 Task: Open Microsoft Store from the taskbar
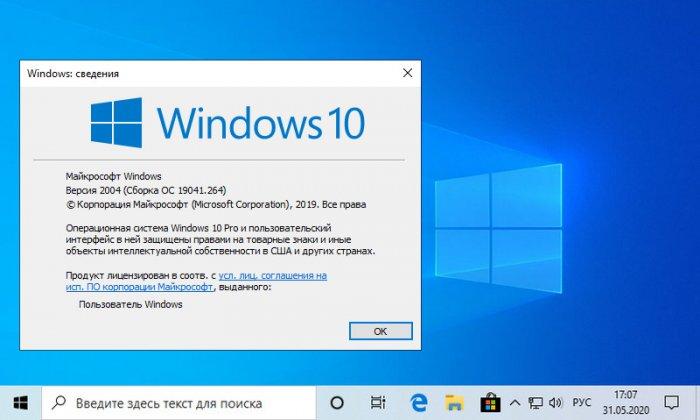[490, 403]
